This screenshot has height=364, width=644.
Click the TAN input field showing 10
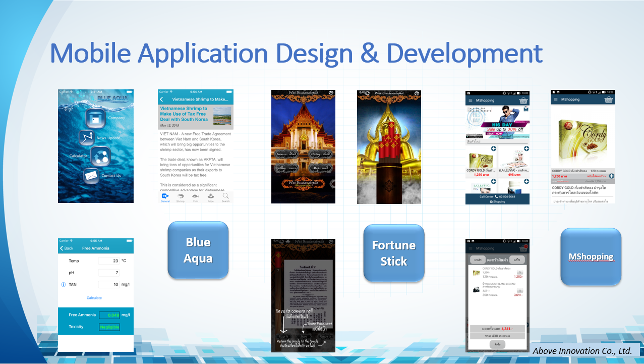pos(108,285)
